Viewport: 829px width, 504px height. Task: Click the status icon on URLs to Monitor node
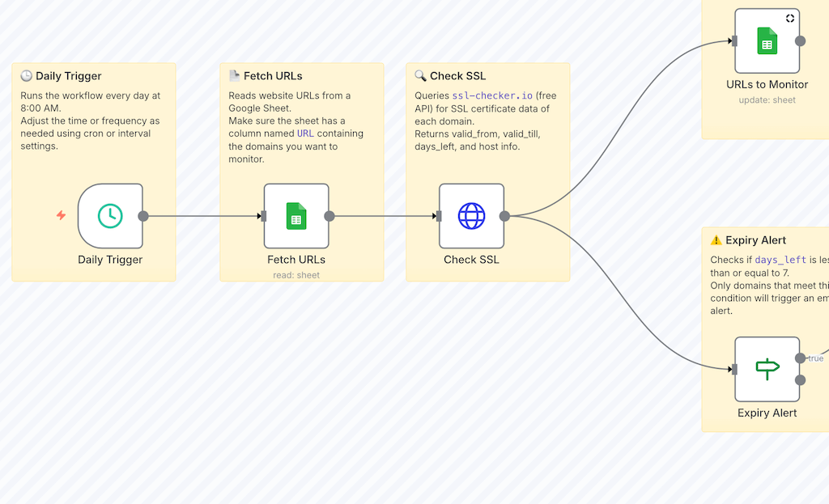[x=790, y=19]
